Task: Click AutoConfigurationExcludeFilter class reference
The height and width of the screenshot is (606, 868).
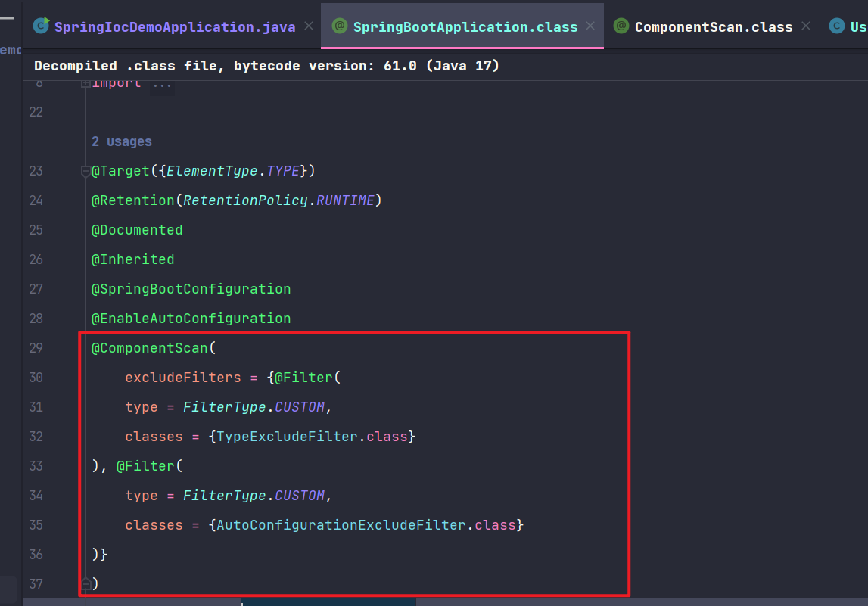Action: pos(341,525)
